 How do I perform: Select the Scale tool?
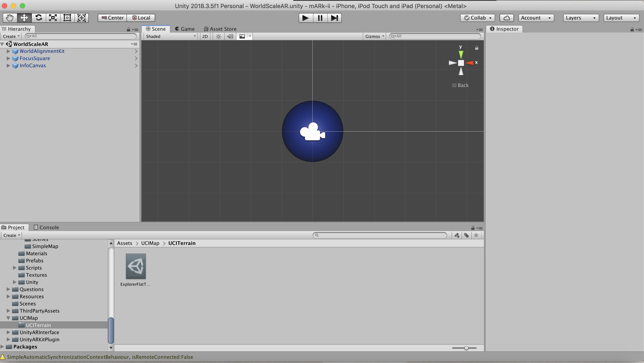click(53, 18)
